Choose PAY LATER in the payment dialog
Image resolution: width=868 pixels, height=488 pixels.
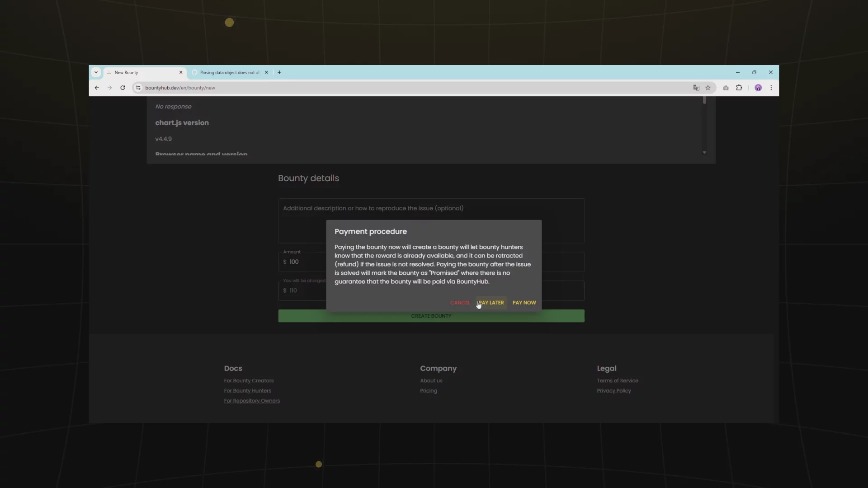tap(491, 303)
